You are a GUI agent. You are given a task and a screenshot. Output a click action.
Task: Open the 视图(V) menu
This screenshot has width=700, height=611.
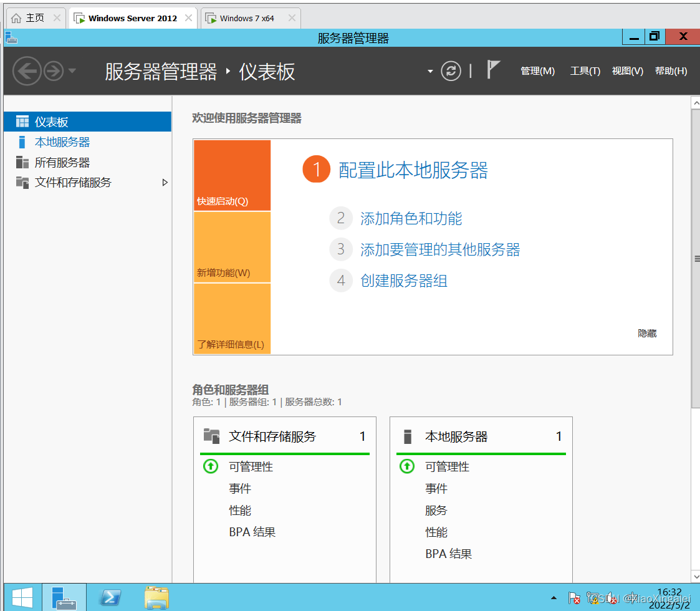pyautogui.click(x=627, y=71)
